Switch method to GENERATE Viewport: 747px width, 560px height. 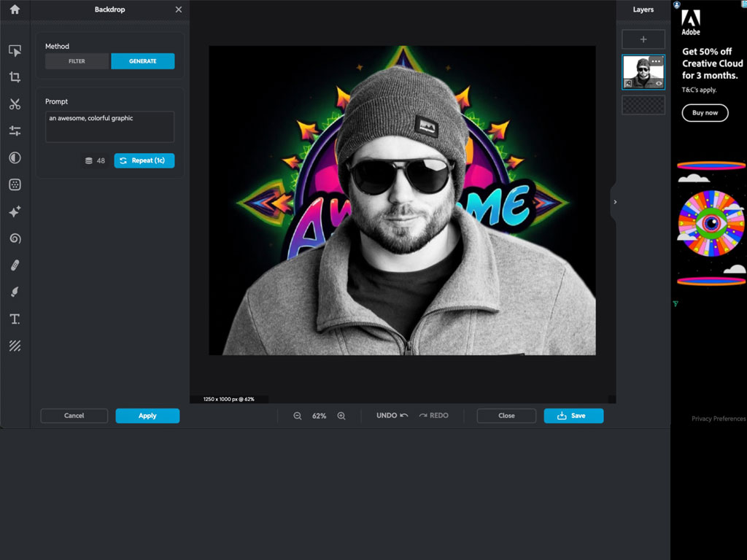point(143,61)
